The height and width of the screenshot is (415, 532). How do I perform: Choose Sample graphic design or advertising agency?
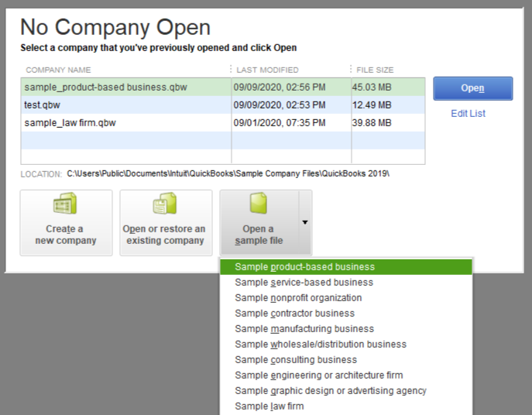pyautogui.click(x=345, y=390)
